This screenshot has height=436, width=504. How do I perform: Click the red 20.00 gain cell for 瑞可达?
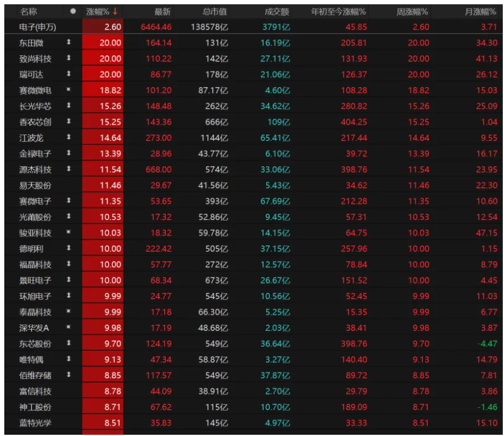click(103, 75)
